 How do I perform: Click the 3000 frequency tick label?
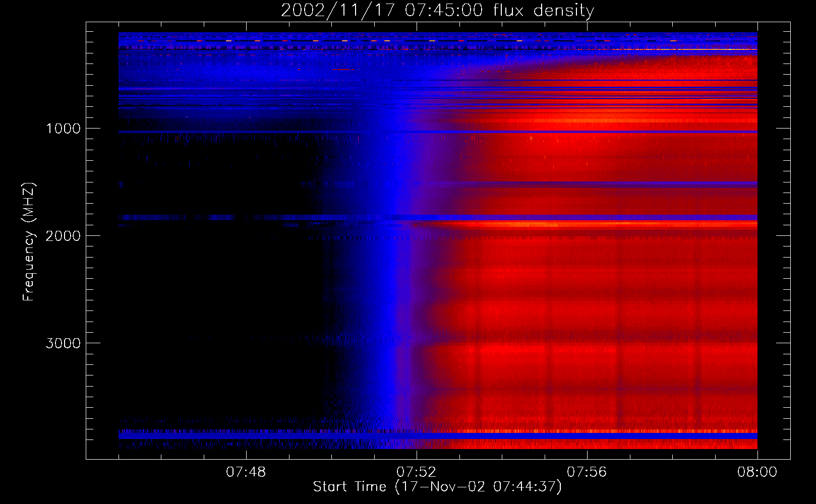point(63,343)
